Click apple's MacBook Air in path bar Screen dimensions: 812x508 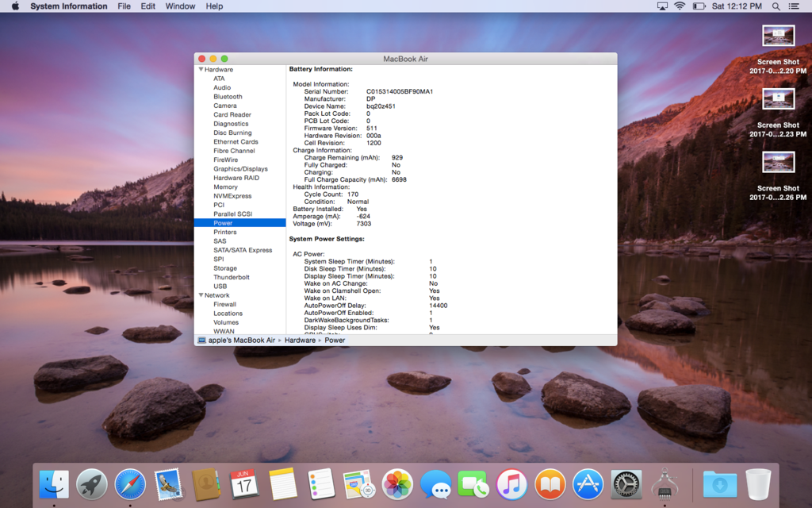pos(242,340)
